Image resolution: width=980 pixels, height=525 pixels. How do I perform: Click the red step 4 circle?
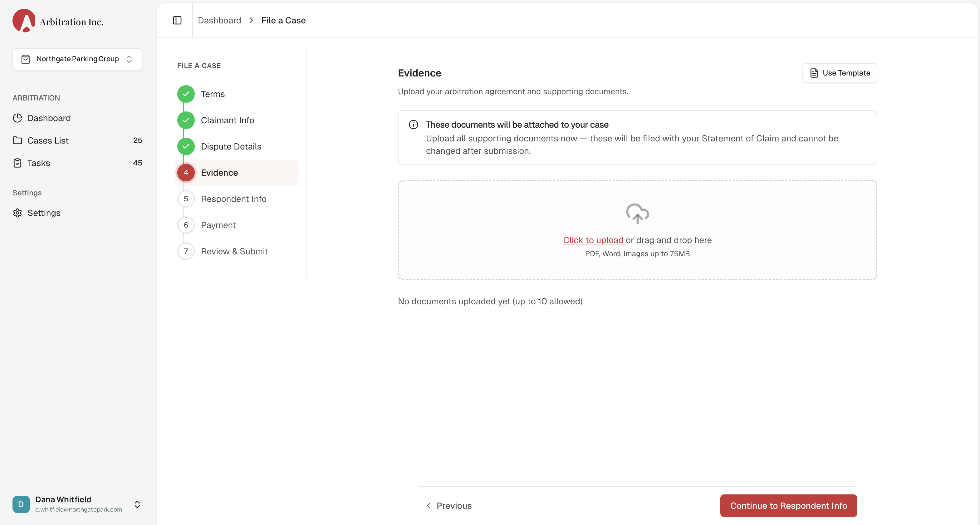point(186,173)
